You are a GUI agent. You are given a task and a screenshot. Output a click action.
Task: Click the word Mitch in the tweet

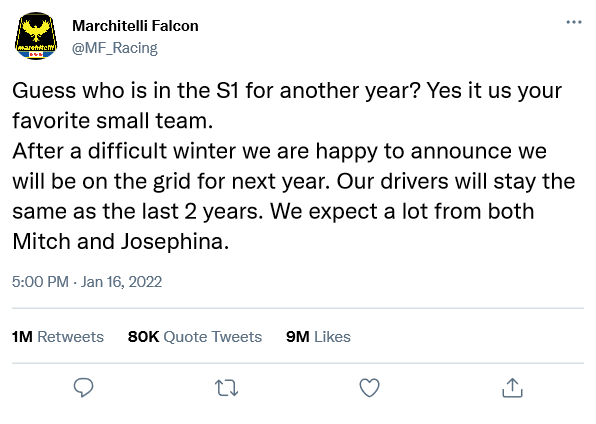click(x=41, y=241)
